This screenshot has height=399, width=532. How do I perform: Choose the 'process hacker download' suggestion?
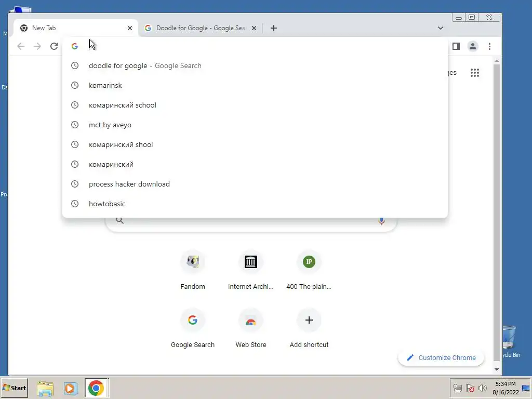coord(255,184)
